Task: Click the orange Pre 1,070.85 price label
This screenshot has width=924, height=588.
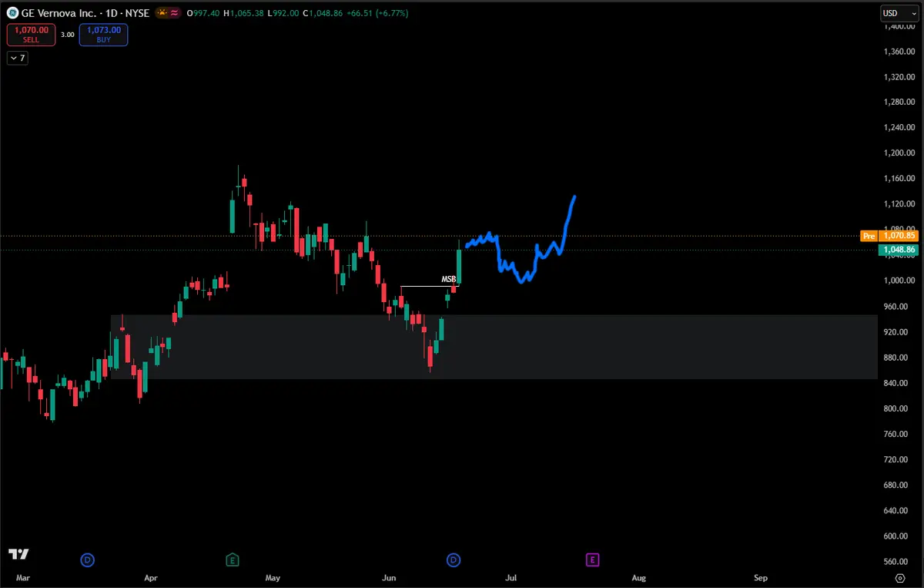Action: click(889, 236)
